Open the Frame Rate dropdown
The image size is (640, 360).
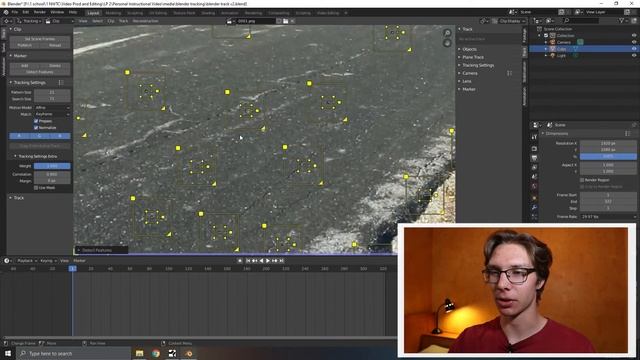click(x=608, y=217)
